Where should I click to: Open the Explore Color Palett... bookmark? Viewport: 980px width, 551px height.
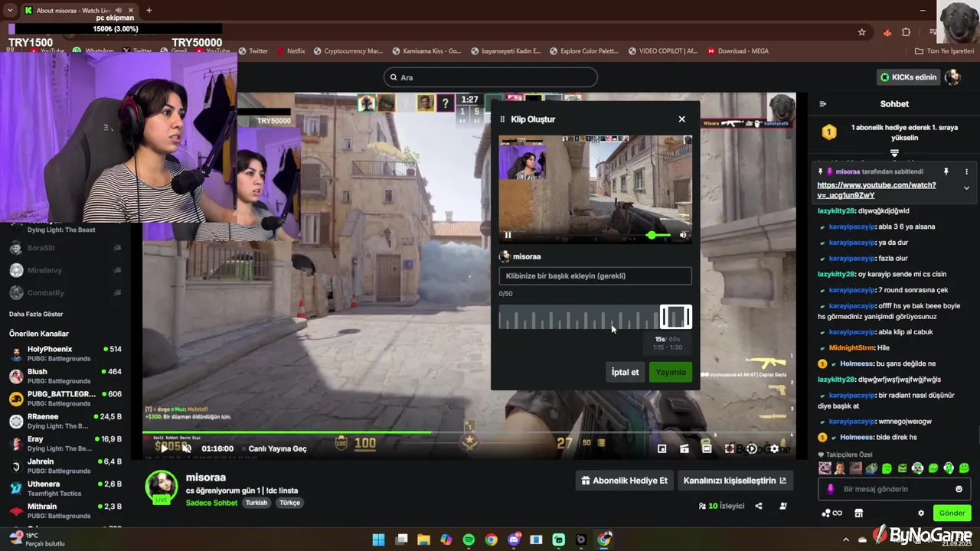tap(583, 51)
